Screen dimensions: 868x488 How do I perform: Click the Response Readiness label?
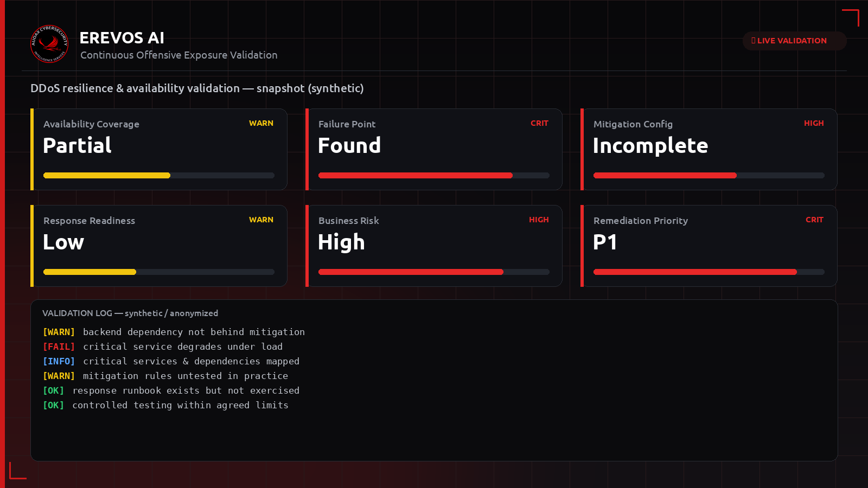90,221
